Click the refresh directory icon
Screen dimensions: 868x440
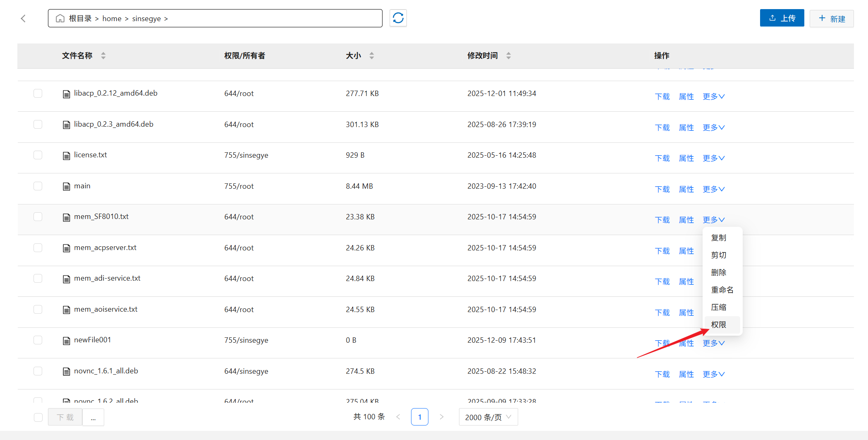pos(398,18)
